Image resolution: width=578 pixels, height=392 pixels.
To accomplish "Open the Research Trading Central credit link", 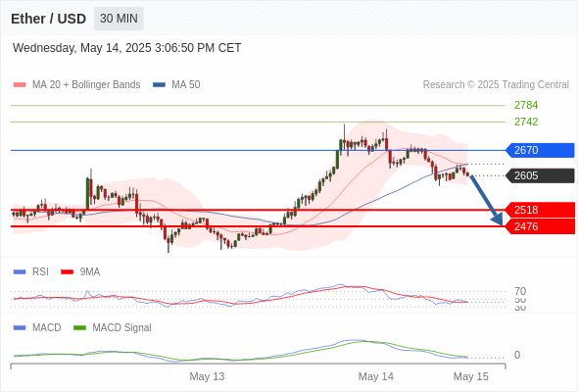I will click(x=496, y=85).
